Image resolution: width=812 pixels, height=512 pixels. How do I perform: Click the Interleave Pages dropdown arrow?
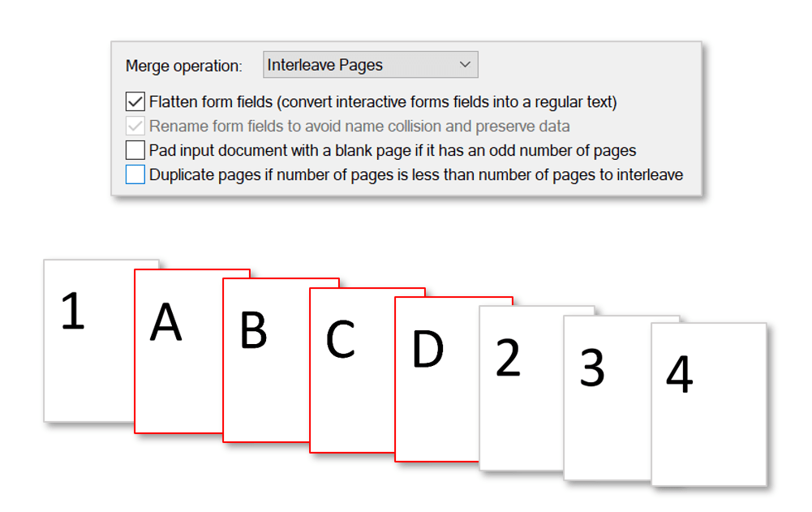(465, 65)
